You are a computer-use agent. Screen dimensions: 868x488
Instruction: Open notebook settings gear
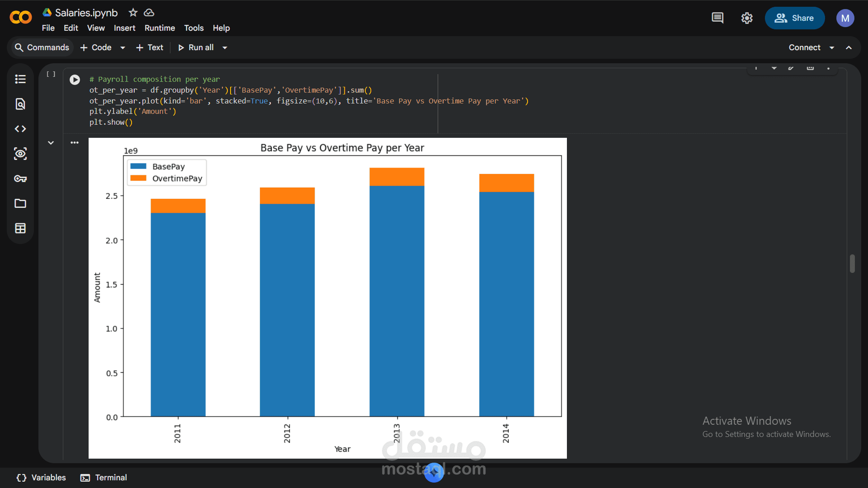coord(747,18)
